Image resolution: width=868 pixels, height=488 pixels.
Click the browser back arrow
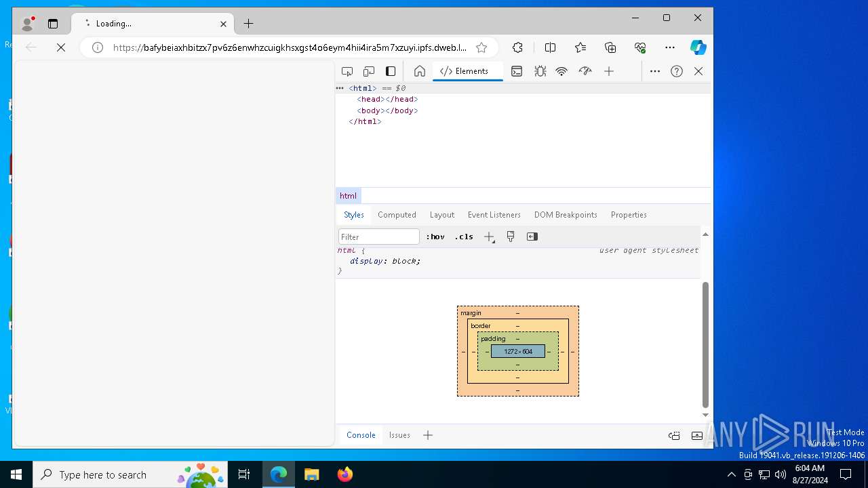tap(31, 47)
